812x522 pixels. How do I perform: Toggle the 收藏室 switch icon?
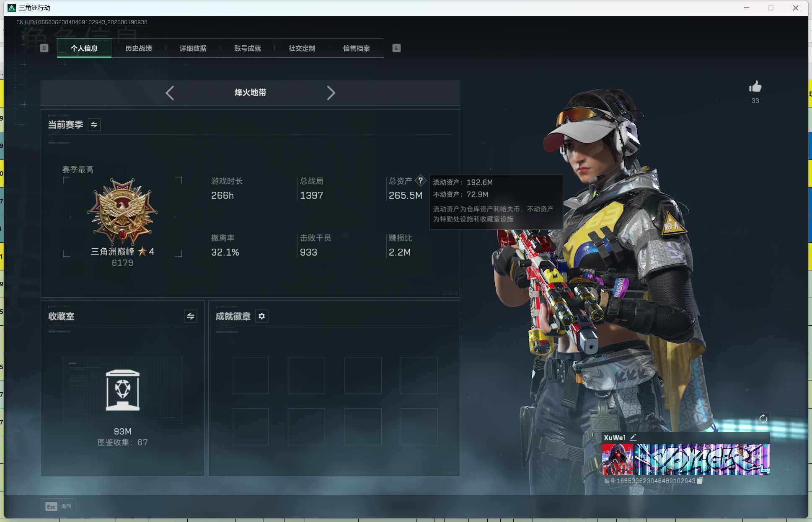[190, 316]
